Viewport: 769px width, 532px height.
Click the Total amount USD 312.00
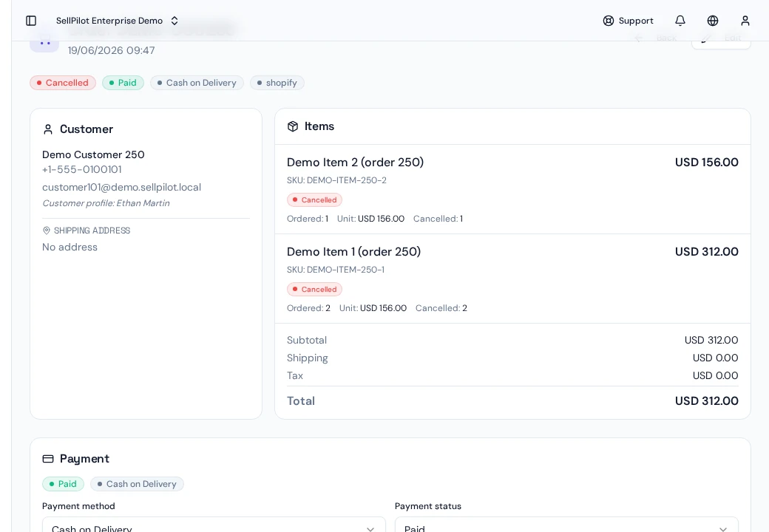[707, 401]
